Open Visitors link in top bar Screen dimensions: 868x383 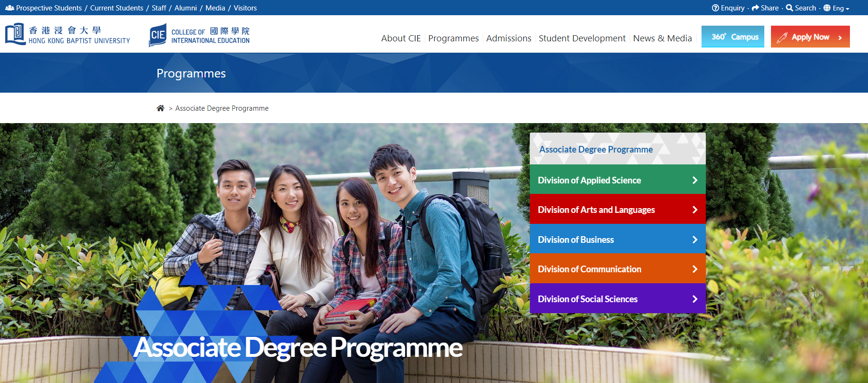click(245, 8)
